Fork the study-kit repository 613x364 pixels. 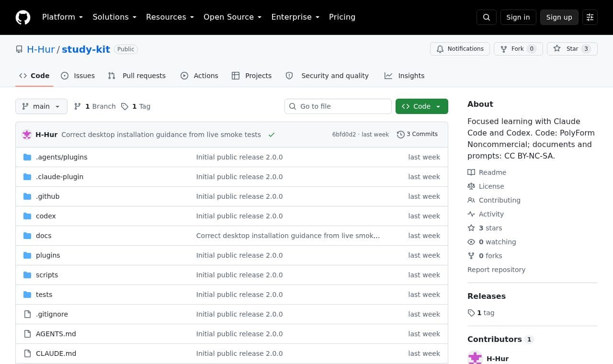click(x=518, y=49)
